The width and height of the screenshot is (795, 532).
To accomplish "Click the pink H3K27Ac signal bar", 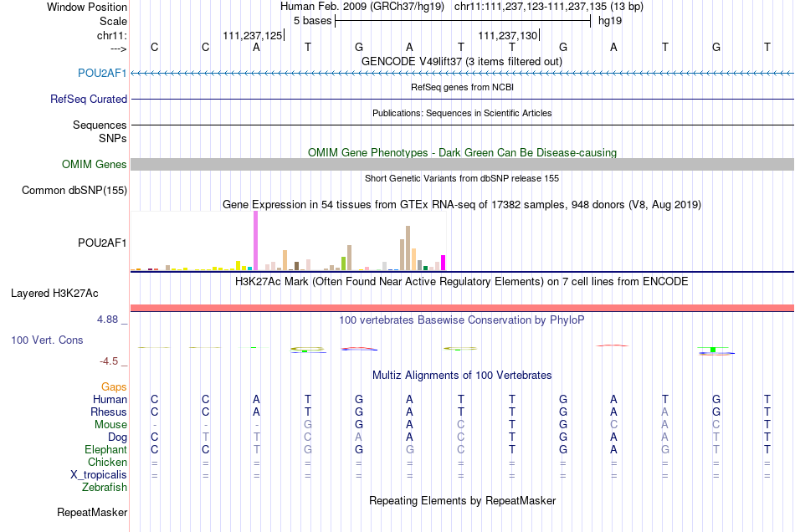I will click(462, 308).
